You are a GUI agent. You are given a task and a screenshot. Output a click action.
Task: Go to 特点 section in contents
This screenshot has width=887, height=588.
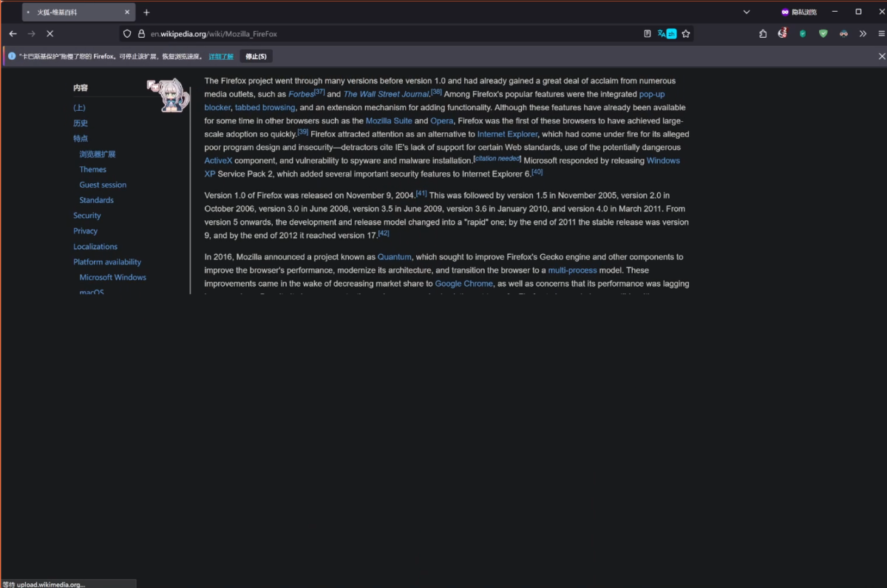(81, 139)
